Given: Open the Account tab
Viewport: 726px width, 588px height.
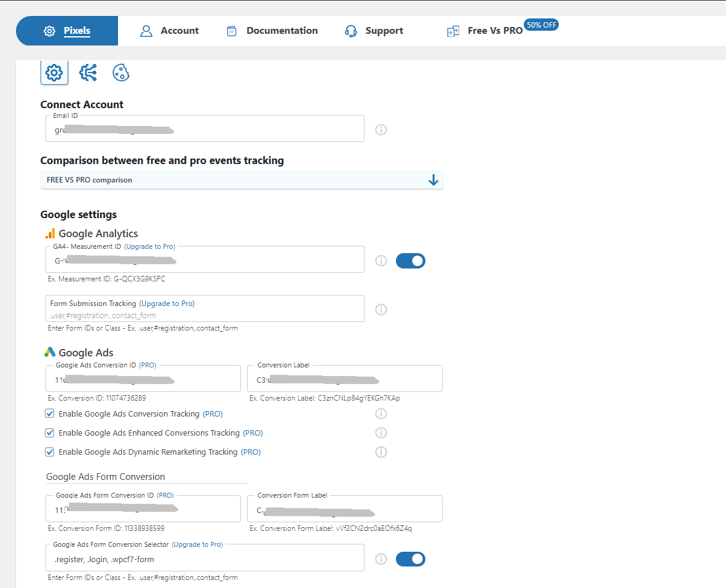Looking at the screenshot, I should [169, 31].
